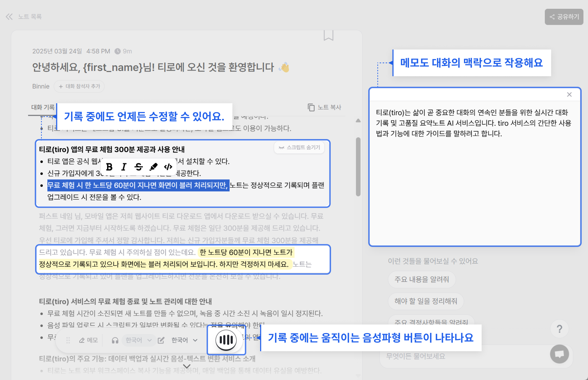Switch to the 대화 기록 tab
Screen dimensions: 588x380
(x=43, y=107)
